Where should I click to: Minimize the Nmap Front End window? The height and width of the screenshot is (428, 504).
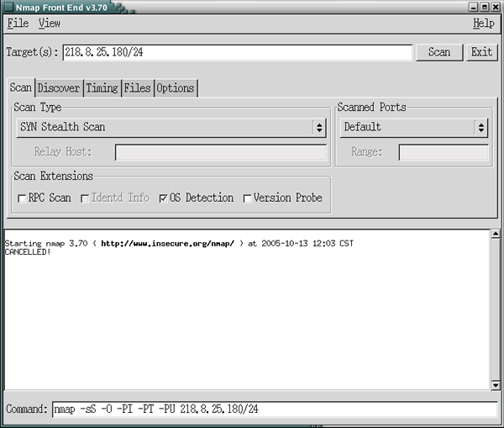(473, 7)
